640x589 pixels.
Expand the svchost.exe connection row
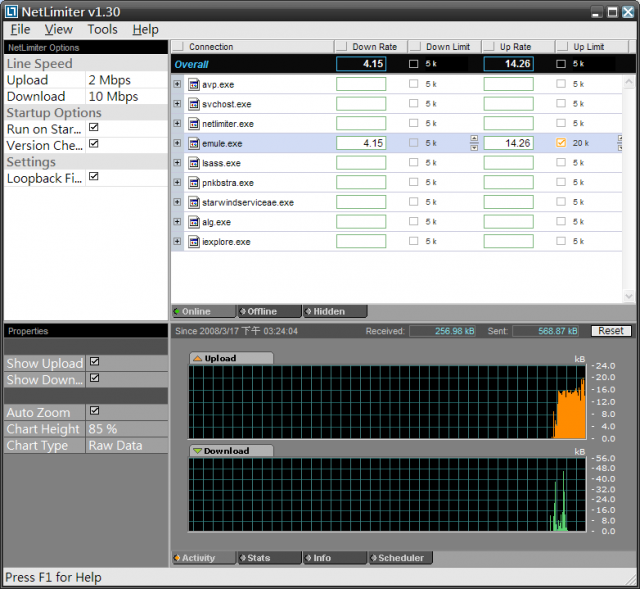[x=177, y=103]
